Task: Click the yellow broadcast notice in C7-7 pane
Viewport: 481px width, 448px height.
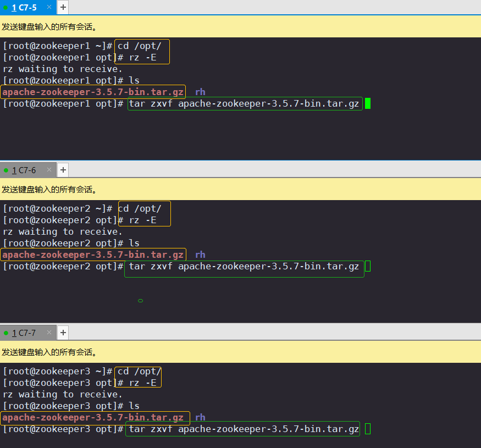Action: 241,352
